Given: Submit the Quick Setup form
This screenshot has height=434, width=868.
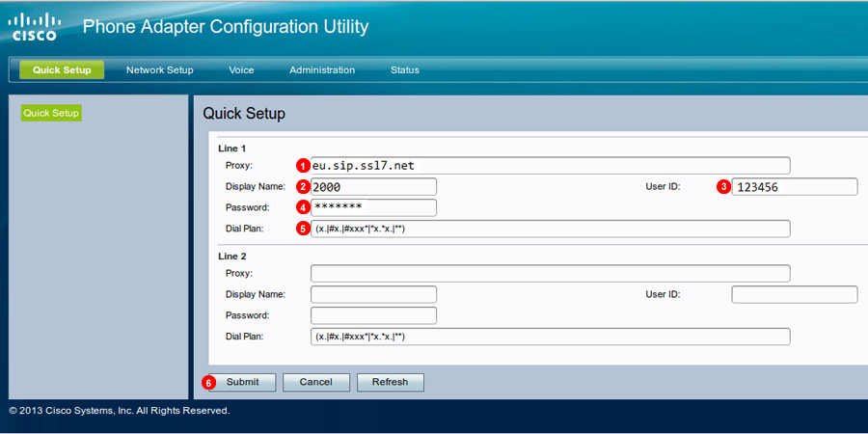Looking at the screenshot, I should 242,382.
